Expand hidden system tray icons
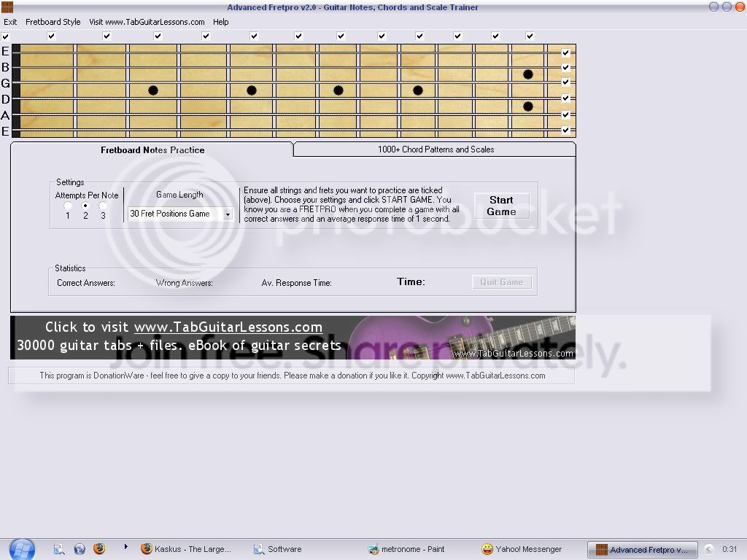 point(709,549)
